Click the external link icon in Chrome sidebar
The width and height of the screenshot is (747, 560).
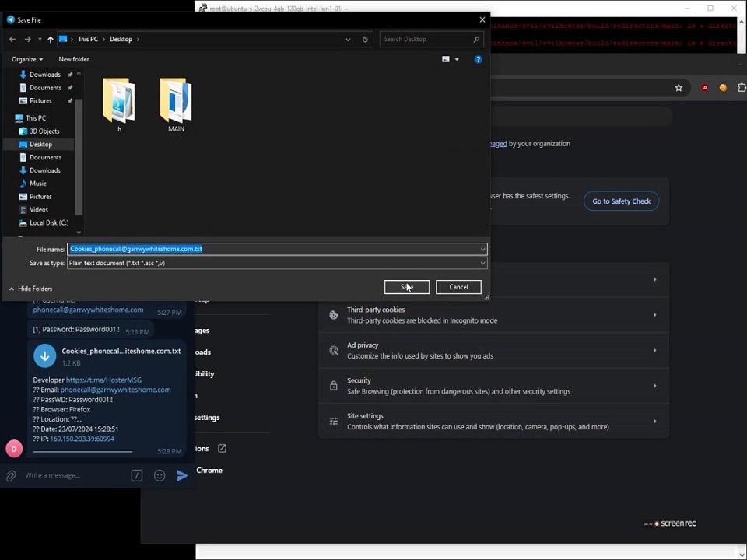pos(222,448)
